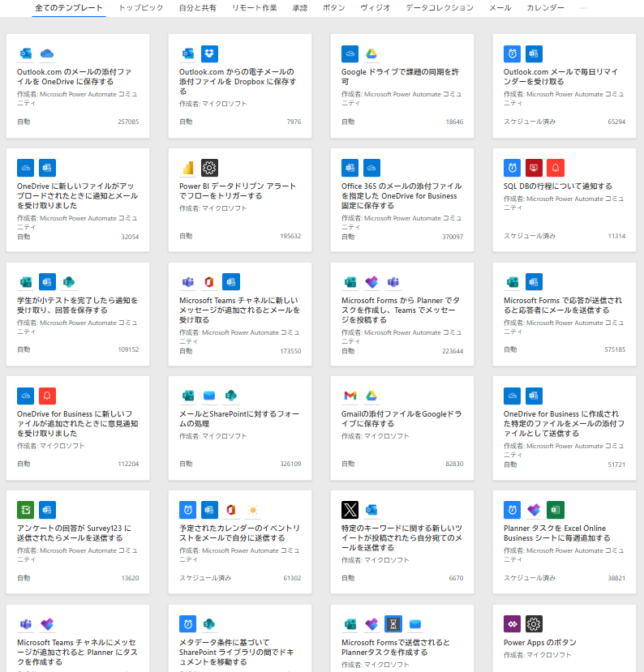Click the Power BI icon on the データドリブン アラート card

click(188, 168)
